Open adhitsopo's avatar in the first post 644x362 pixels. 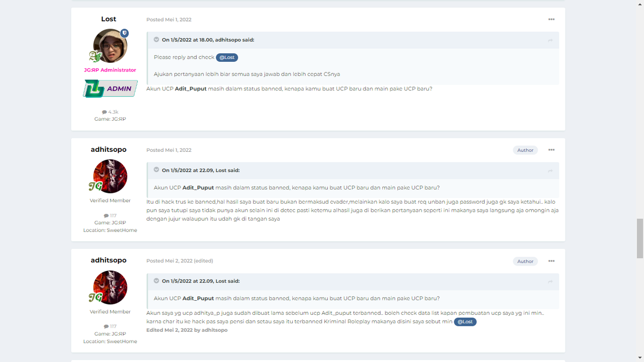tap(110, 176)
